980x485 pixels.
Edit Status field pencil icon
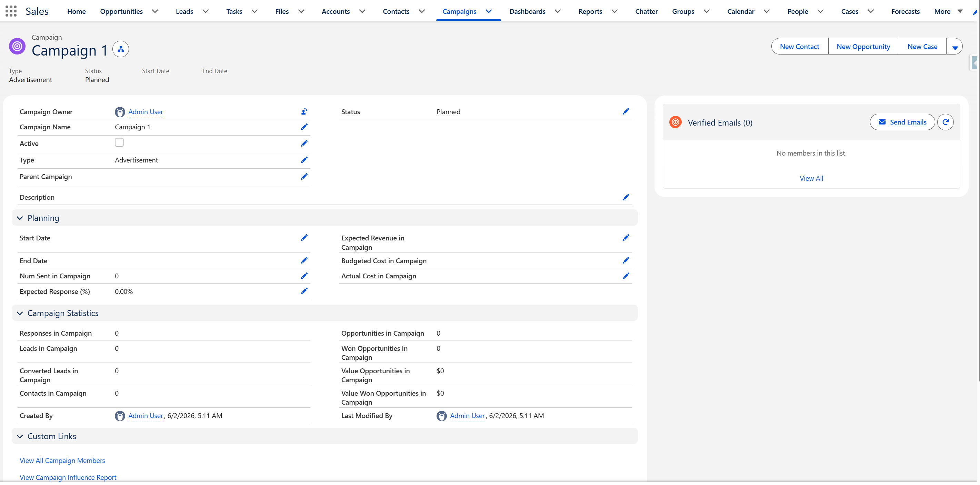[626, 111]
